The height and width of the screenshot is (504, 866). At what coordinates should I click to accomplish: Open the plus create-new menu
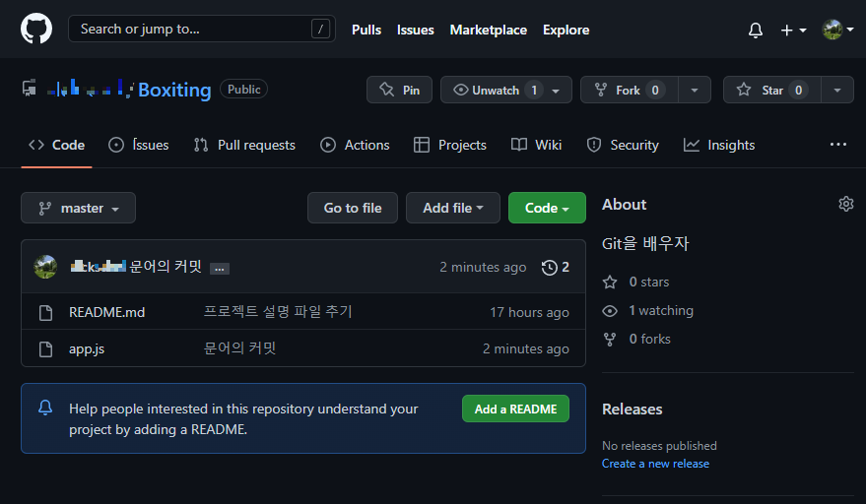pos(793,30)
